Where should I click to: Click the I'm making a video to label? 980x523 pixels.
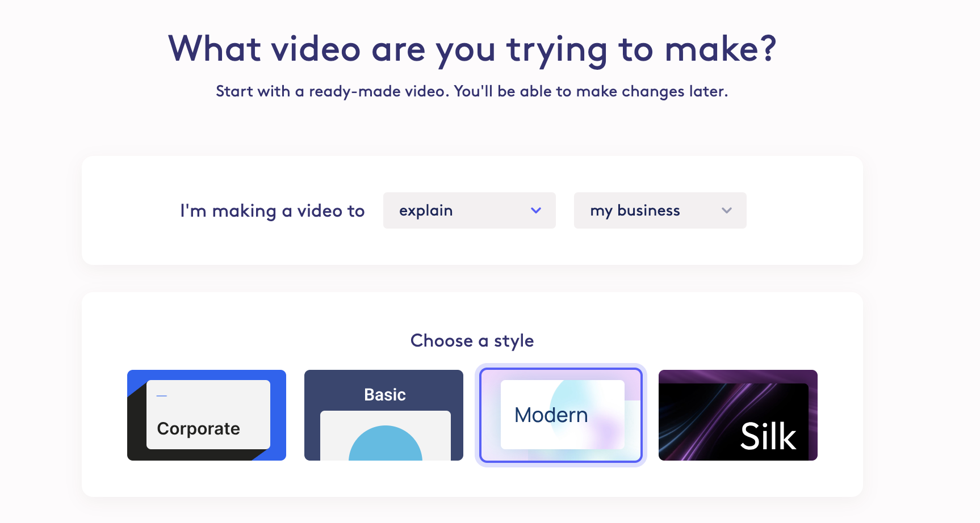coord(272,210)
